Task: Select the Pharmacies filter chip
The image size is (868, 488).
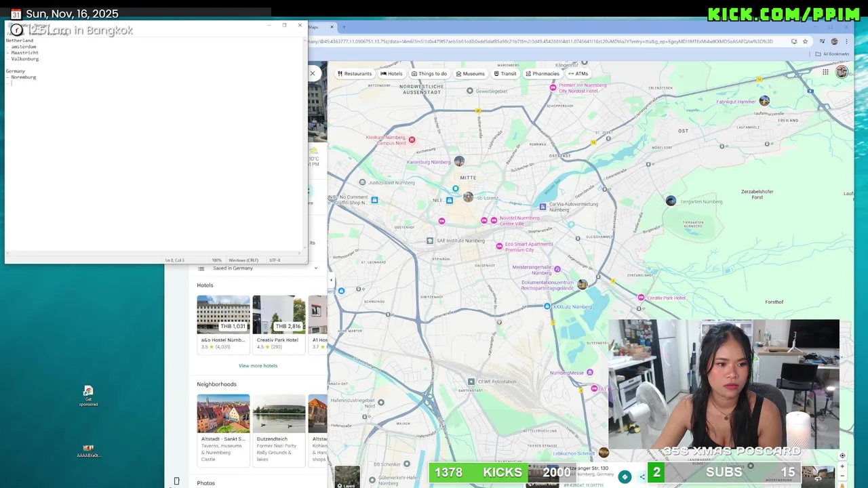Action: [x=542, y=73]
